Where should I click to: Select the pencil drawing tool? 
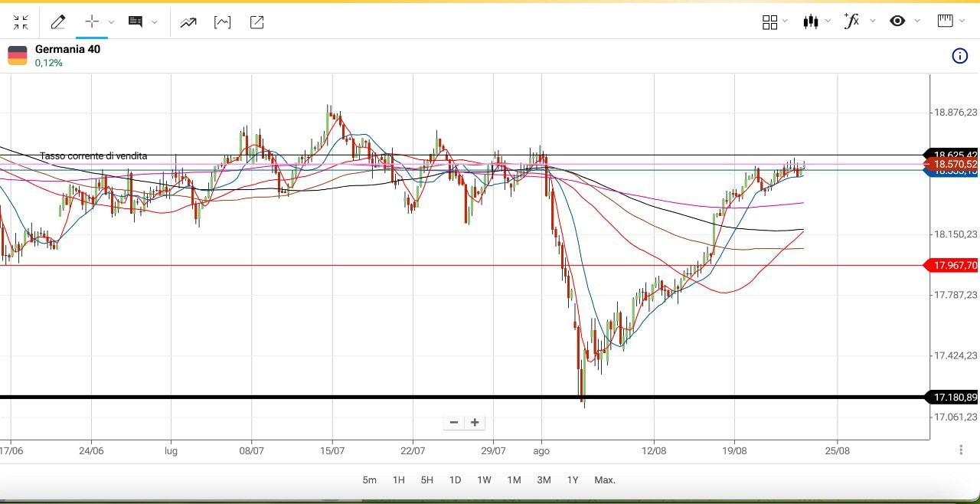click(x=58, y=22)
